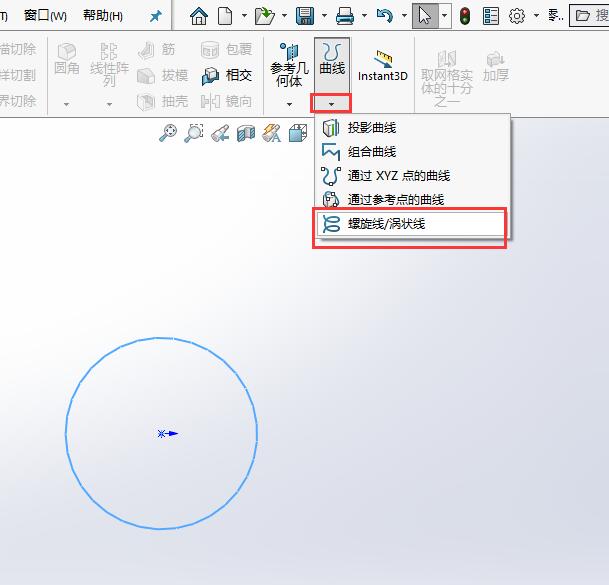Screen dimensions: 609x585
Task: Click the mesh body quarter (取网格实体的十分之一) tool
Action: [x=447, y=79]
